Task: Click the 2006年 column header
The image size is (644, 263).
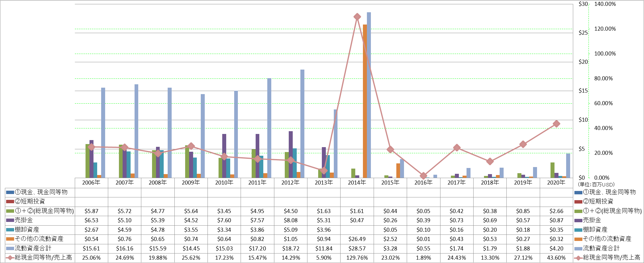Action: click(91, 183)
